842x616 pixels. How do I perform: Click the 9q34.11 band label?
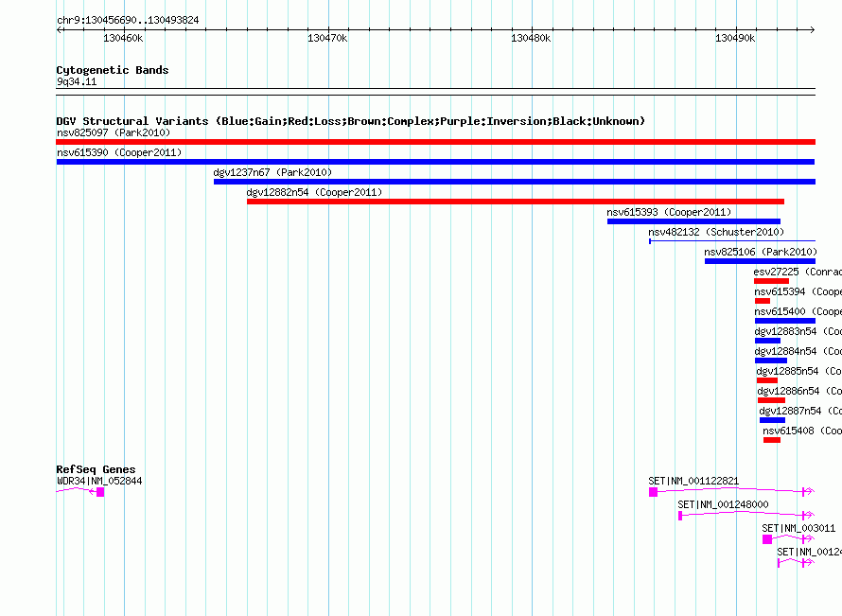(77, 81)
